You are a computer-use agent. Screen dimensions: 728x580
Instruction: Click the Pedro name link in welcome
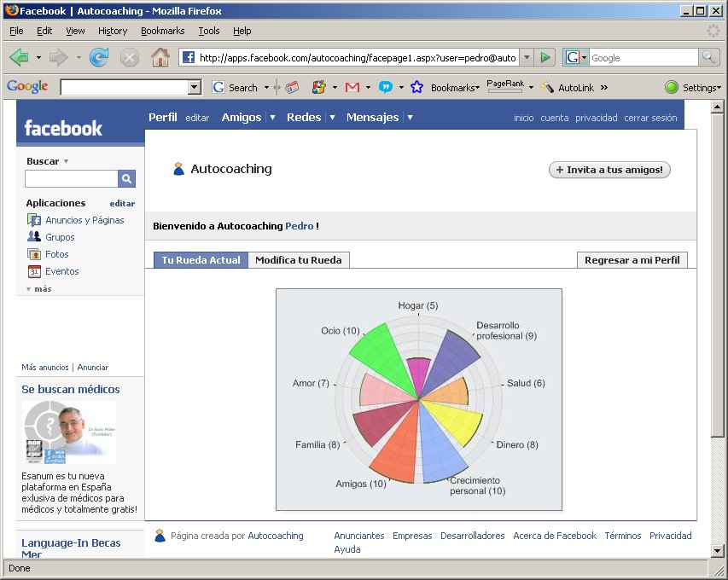click(299, 226)
